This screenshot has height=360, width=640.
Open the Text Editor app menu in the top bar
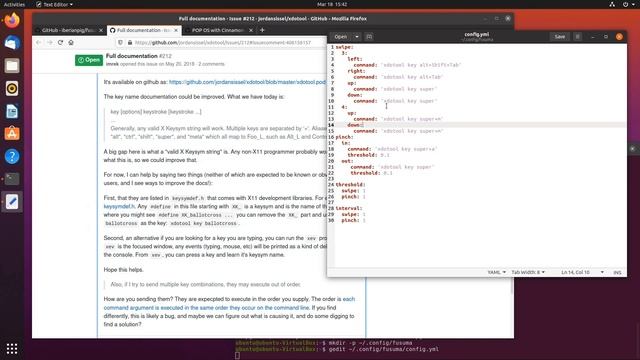[x=55, y=4]
